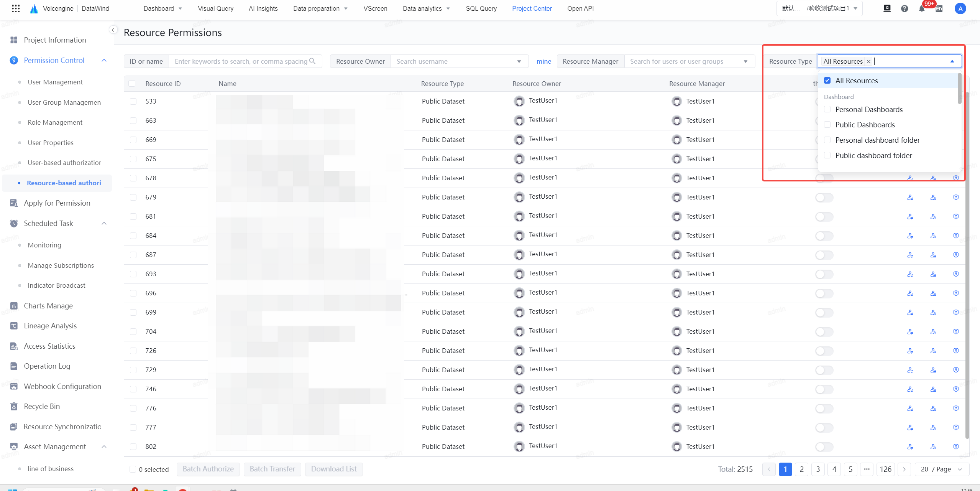Click the mine filter link
The image size is (980, 491).
coord(543,61)
